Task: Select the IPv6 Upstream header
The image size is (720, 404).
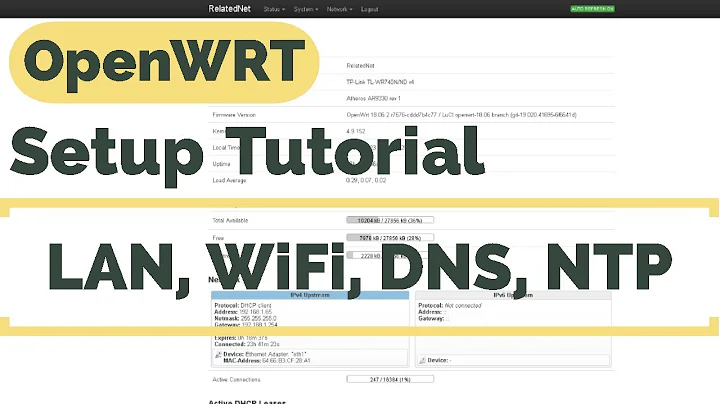Action: 513,295
